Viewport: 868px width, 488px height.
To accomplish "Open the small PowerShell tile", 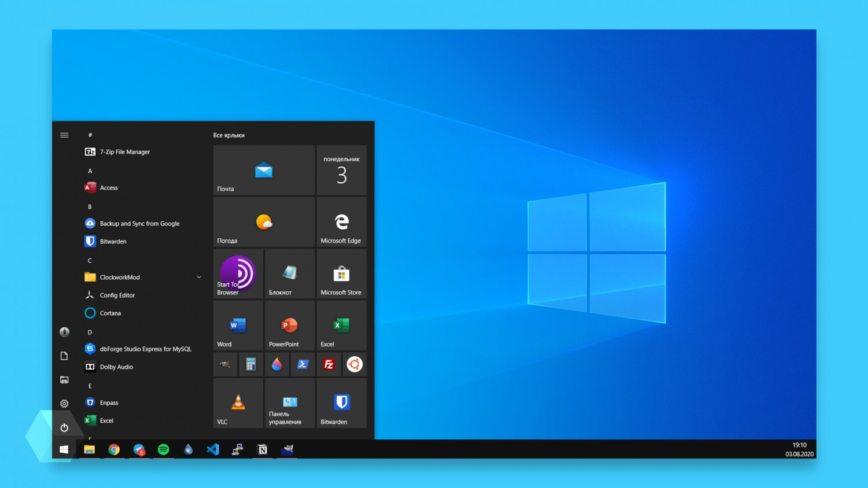I will [x=303, y=364].
